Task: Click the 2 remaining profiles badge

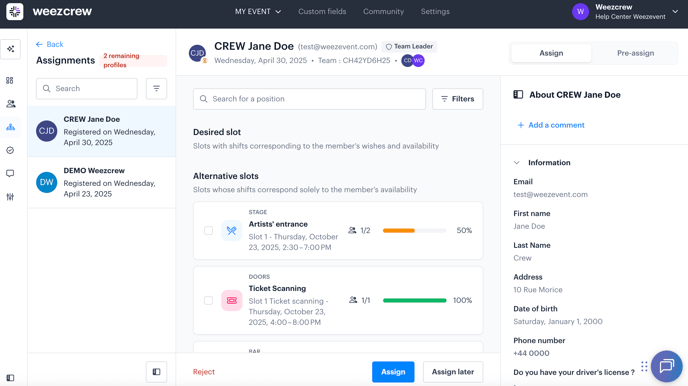Action: 134,61
